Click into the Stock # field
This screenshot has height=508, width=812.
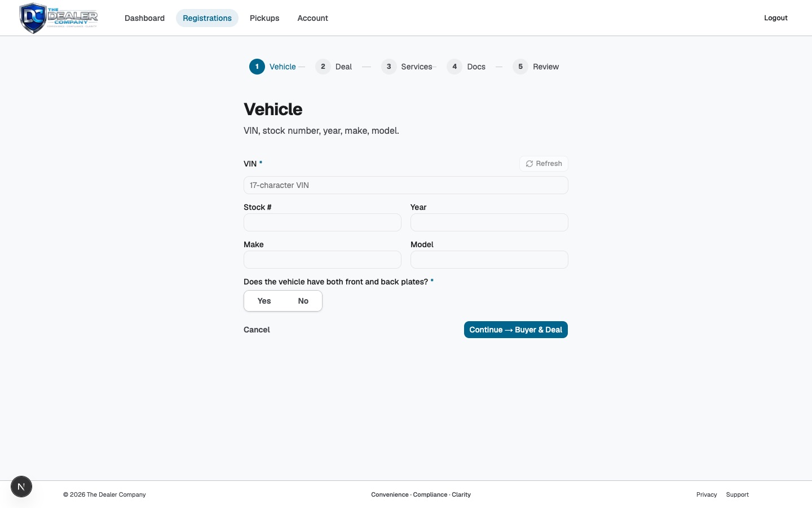(323, 222)
